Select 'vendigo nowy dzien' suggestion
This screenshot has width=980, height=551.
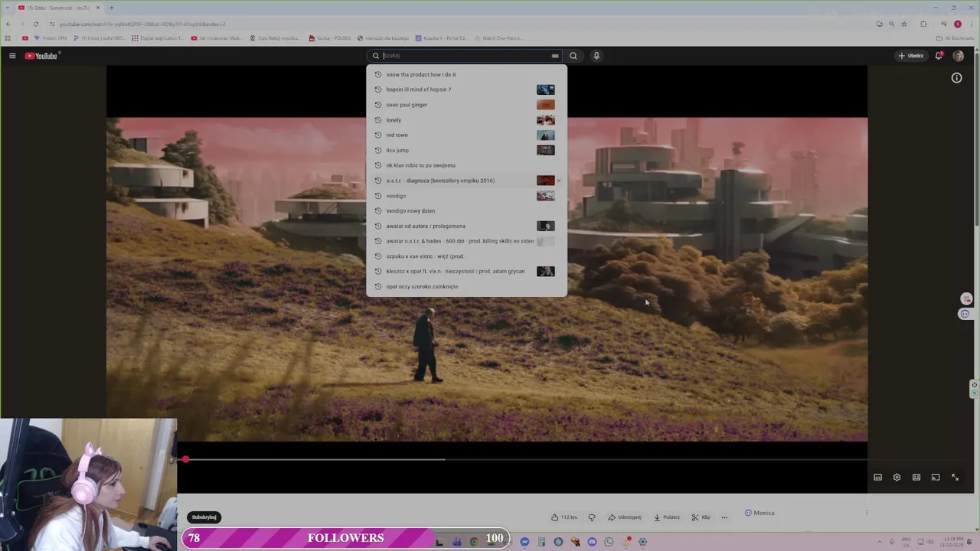coord(466,210)
